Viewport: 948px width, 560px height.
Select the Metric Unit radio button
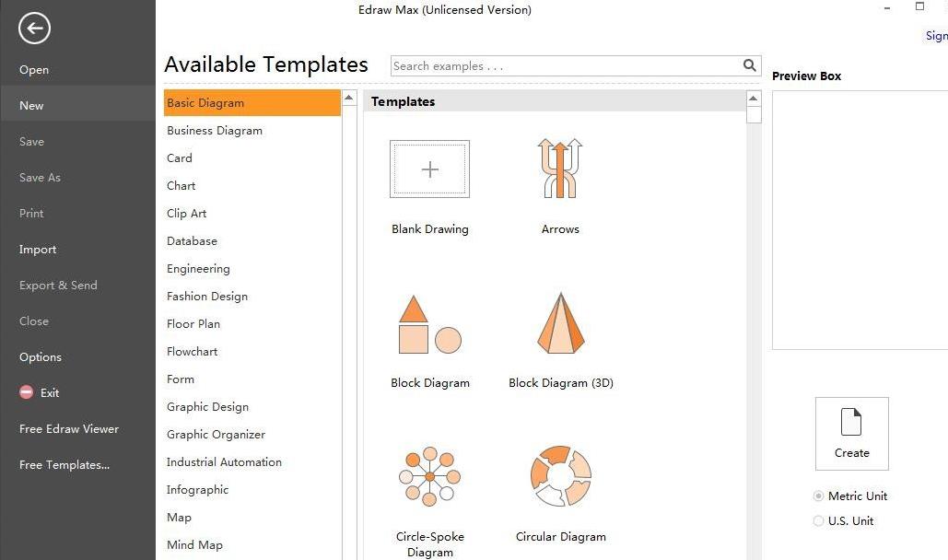point(819,496)
